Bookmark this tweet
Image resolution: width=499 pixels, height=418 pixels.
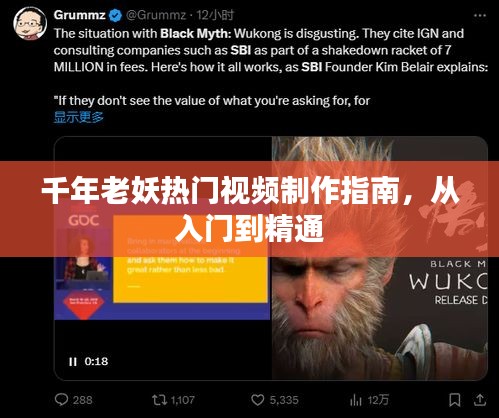tap(455, 400)
